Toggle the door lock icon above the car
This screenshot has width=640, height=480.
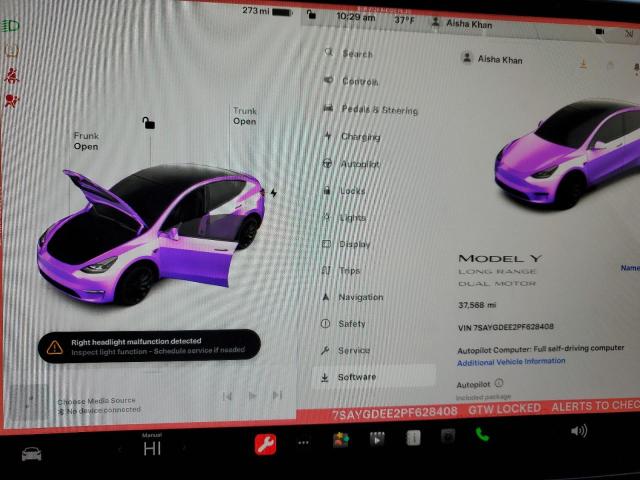click(x=149, y=122)
